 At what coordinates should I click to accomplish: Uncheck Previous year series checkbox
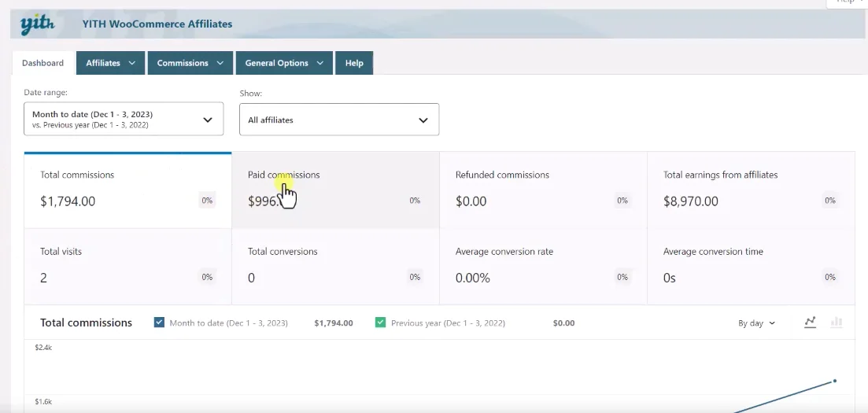point(380,323)
